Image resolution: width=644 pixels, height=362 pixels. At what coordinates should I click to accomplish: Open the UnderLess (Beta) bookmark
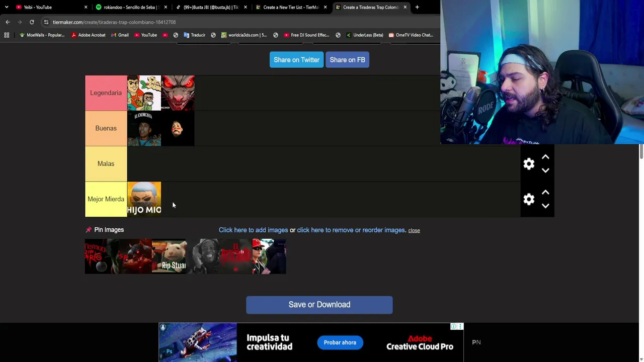click(x=365, y=35)
